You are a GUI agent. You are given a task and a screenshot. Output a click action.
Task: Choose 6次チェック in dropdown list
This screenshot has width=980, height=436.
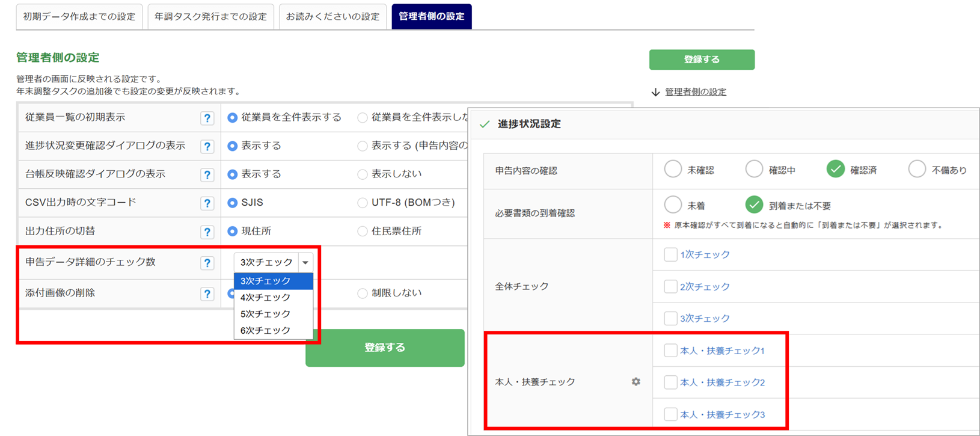274,331
